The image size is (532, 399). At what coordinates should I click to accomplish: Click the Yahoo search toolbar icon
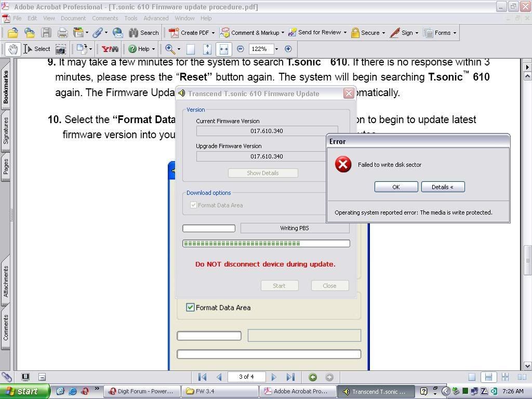click(x=110, y=49)
